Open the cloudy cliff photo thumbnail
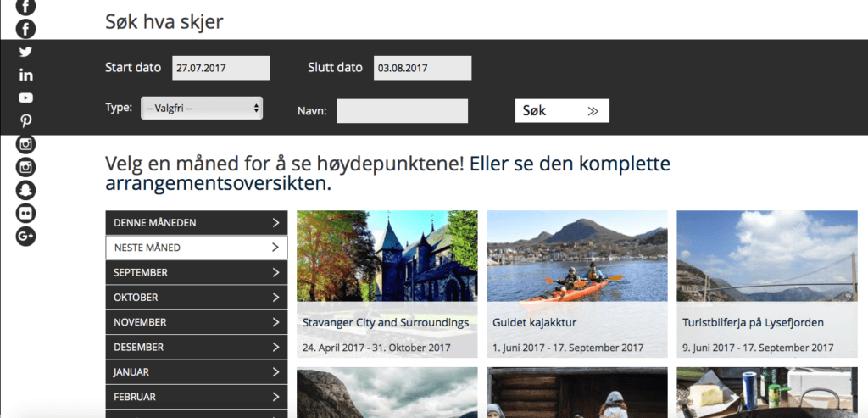Screen dimensions: 868x418 tap(387, 393)
